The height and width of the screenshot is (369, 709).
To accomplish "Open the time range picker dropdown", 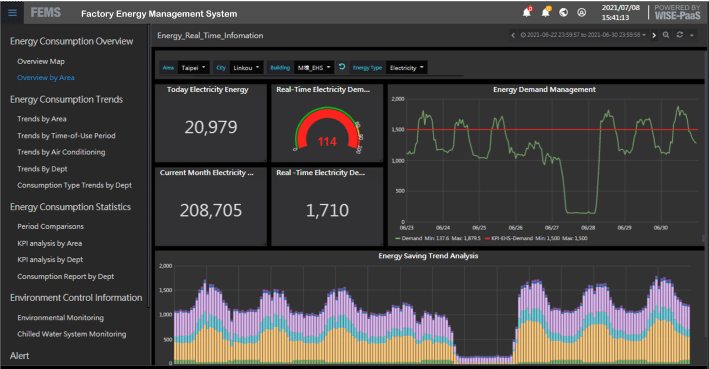I will pyautogui.click(x=583, y=35).
